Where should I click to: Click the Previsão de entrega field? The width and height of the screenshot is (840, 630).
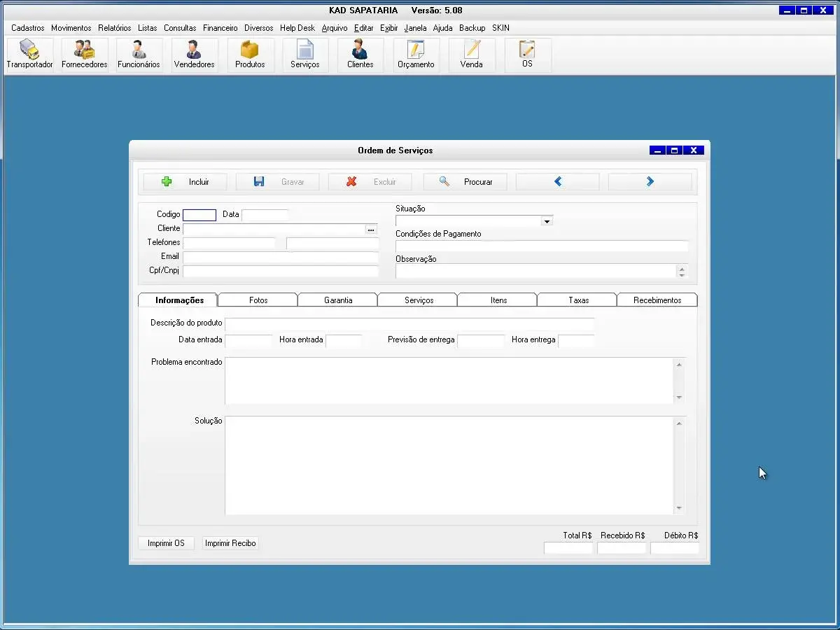[x=481, y=341]
